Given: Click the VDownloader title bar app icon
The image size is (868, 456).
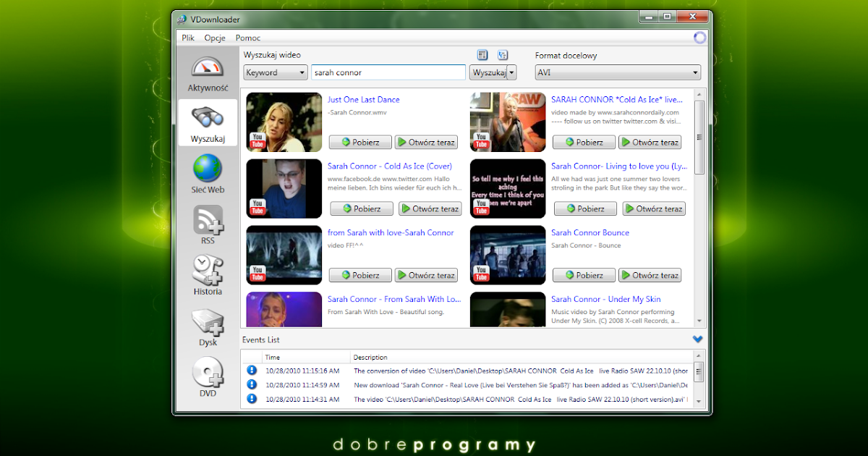Looking at the screenshot, I should [x=182, y=20].
